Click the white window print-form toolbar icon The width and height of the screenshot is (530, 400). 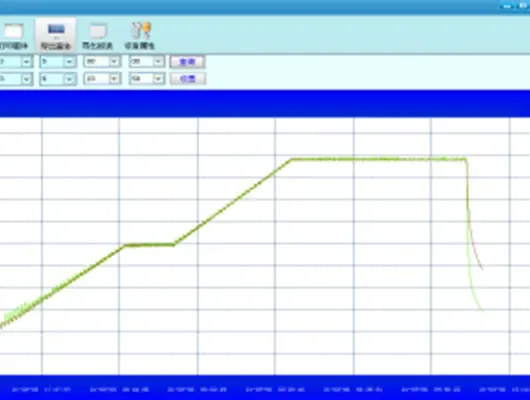pos(14,31)
